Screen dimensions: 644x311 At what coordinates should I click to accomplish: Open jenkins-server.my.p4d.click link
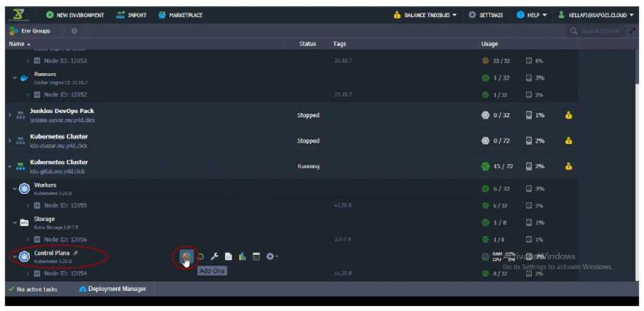click(x=62, y=121)
